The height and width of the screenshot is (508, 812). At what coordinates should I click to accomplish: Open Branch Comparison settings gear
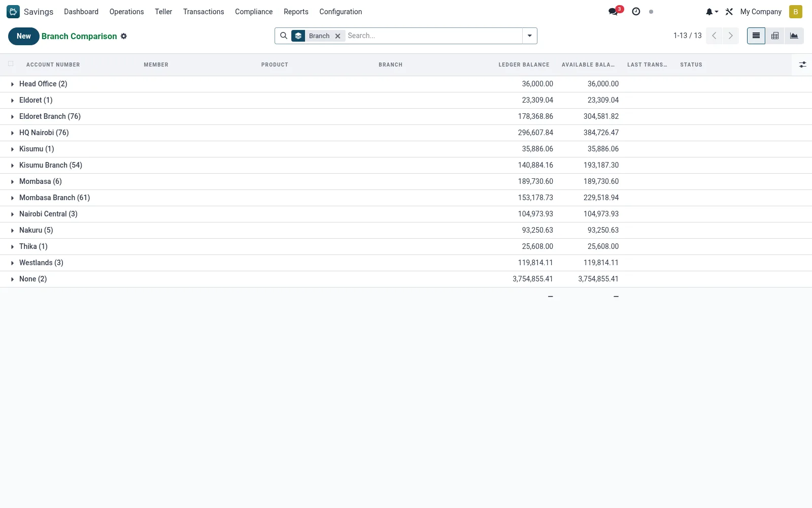click(x=124, y=36)
